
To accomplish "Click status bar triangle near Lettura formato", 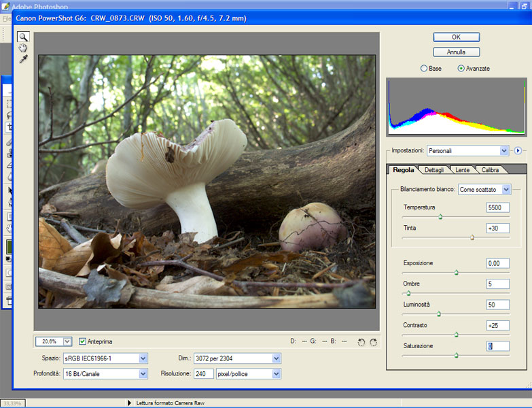I will (x=130, y=403).
